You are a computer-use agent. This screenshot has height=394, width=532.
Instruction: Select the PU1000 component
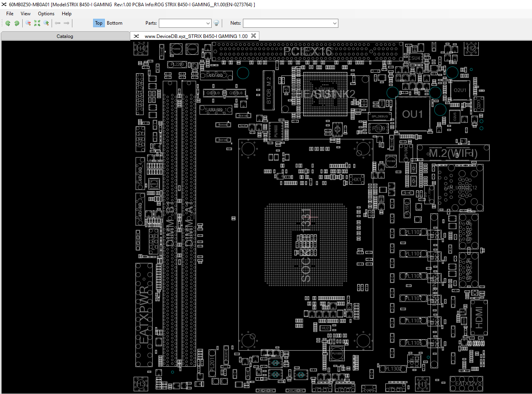[x=337, y=353]
